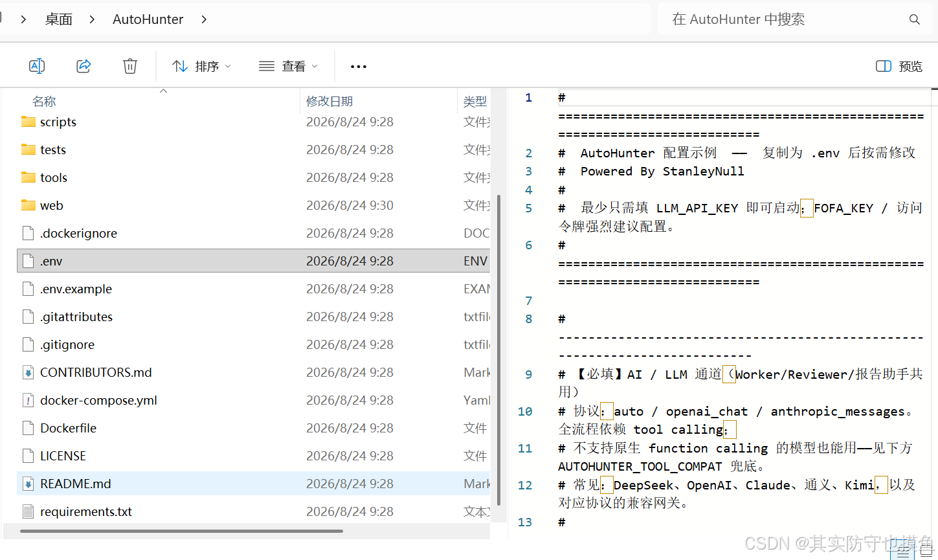This screenshot has width=938, height=560.
Task: Sort by the 名称 column header
Action: click(x=44, y=101)
